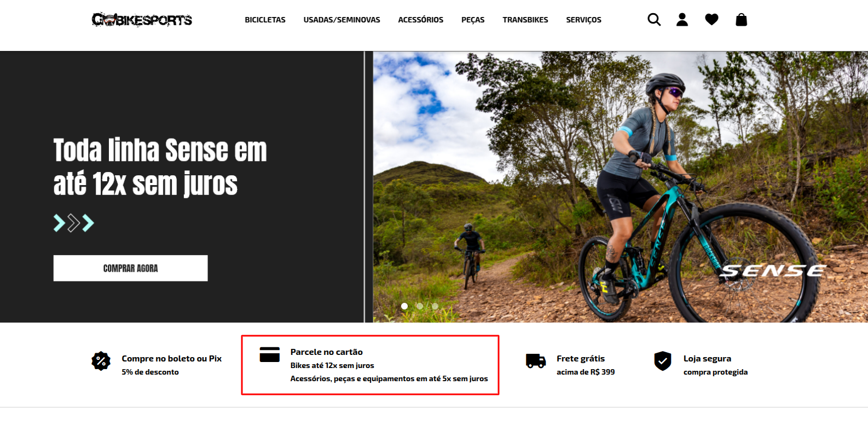Open the shopping bag cart icon

pos(742,20)
